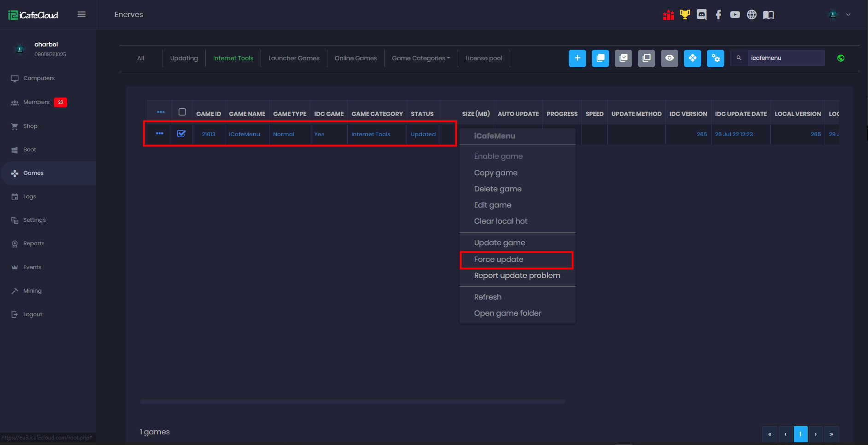Viewport: 868px width, 445px height.
Task: Click the select-all checkmark toolbar icon
Action: (x=623, y=58)
